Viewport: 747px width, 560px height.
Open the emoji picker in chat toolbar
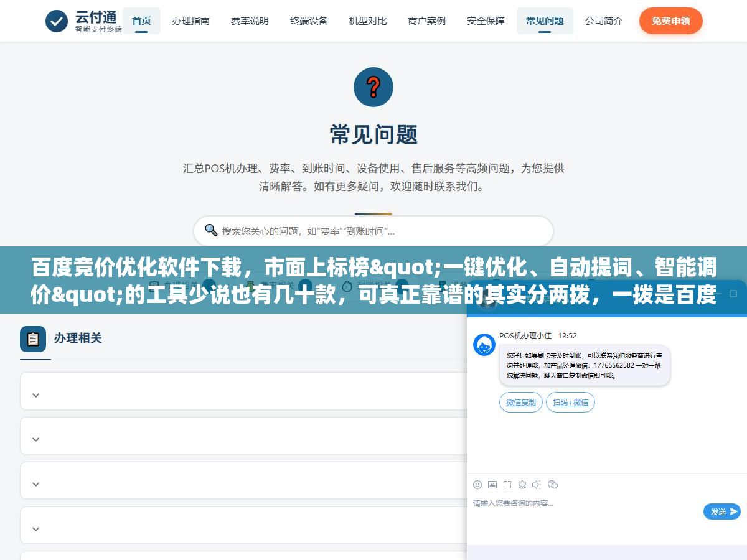[477, 485]
